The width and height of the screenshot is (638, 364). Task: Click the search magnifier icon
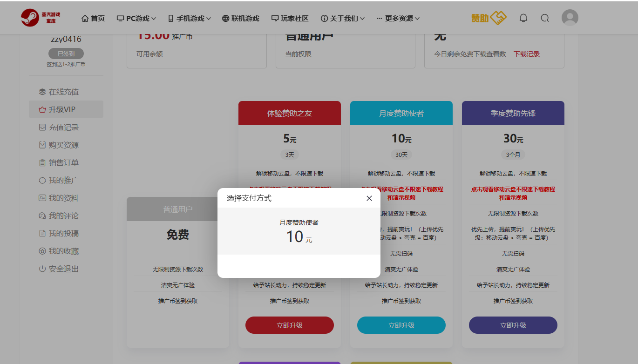tap(544, 18)
